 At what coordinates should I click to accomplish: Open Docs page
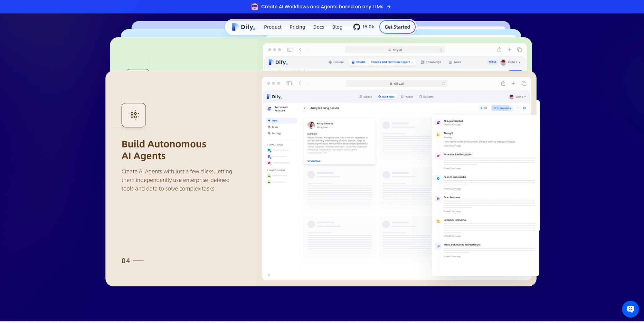tap(318, 27)
